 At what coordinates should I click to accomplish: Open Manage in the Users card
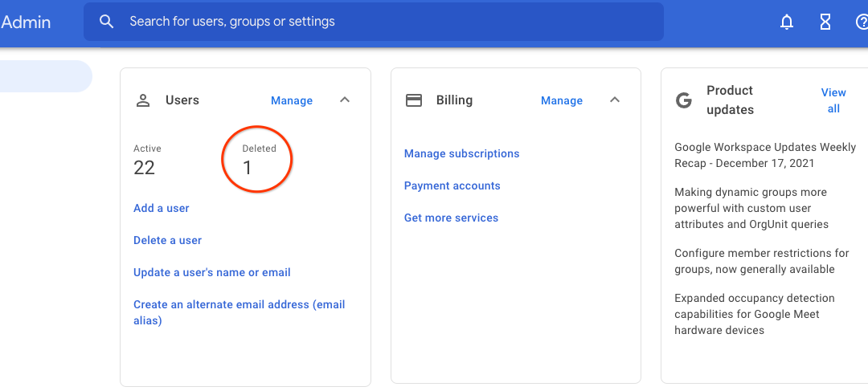[x=292, y=100]
